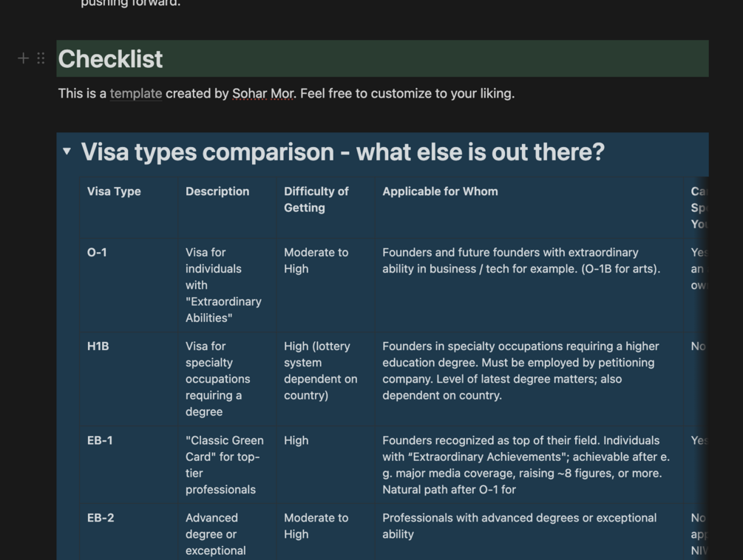Click the Founders in specialty occupations cell
The width and height of the screenshot is (743, 560).
520,370
